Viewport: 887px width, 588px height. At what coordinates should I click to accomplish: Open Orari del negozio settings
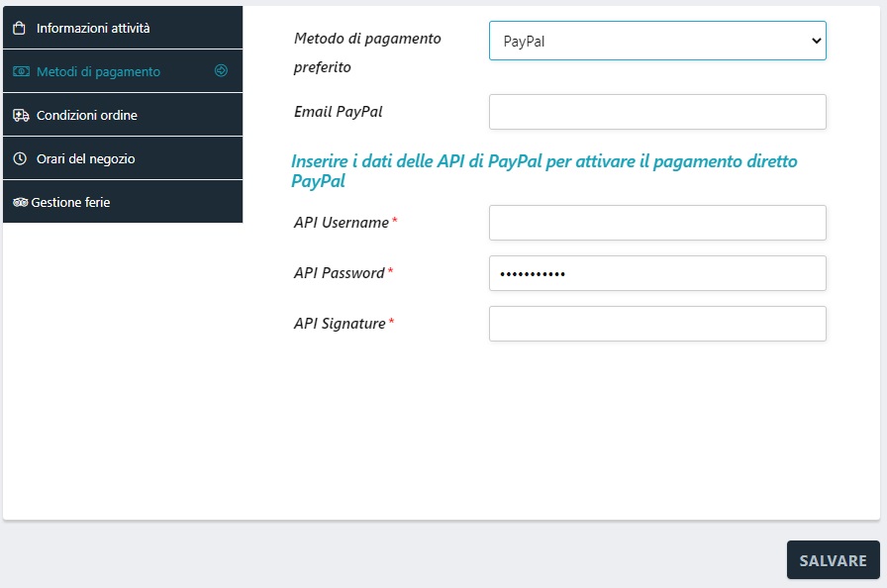[86, 159]
